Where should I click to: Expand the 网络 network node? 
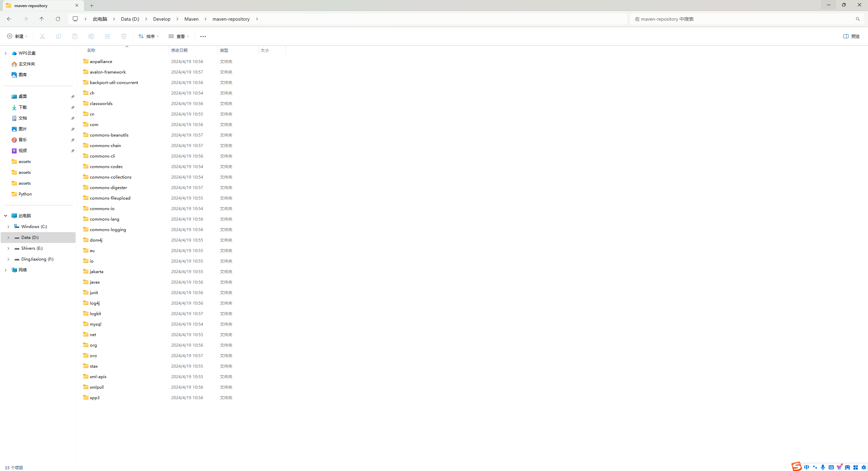click(x=5, y=270)
